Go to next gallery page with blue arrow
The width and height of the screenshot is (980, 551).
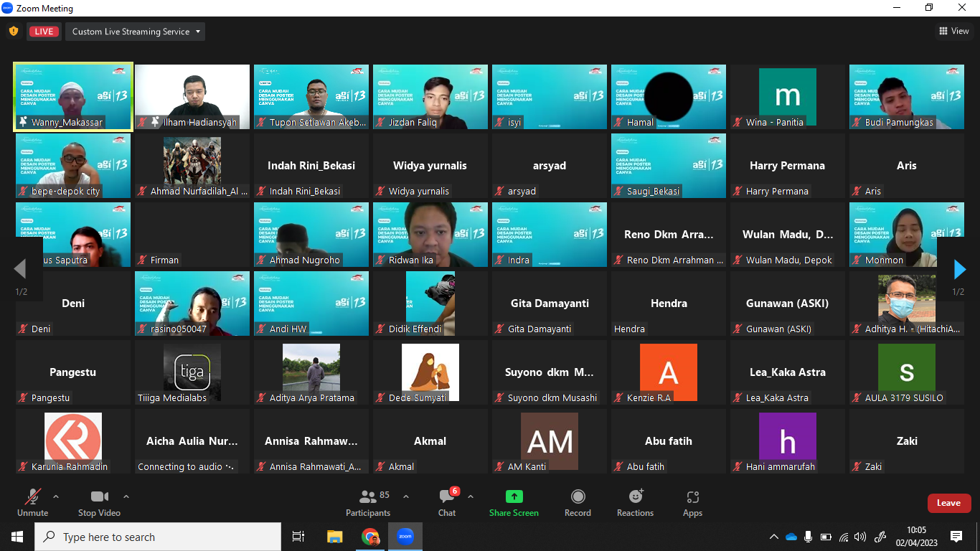959,270
